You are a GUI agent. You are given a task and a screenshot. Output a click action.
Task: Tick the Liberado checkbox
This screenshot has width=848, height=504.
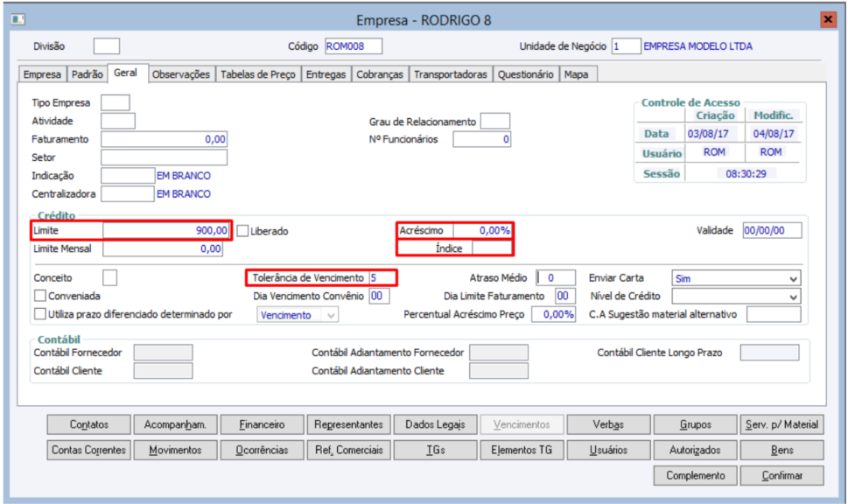click(242, 231)
